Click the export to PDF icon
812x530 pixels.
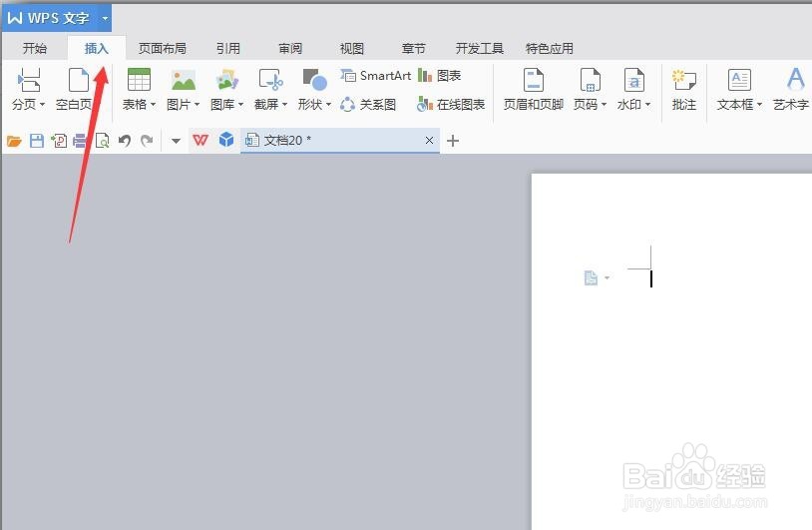59,141
